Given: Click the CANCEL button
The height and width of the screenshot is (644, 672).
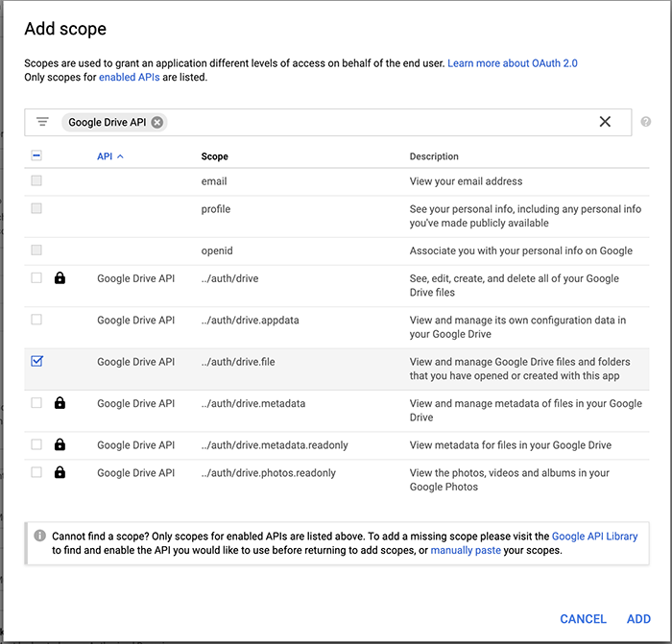Looking at the screenshot, I should point(583,619).
